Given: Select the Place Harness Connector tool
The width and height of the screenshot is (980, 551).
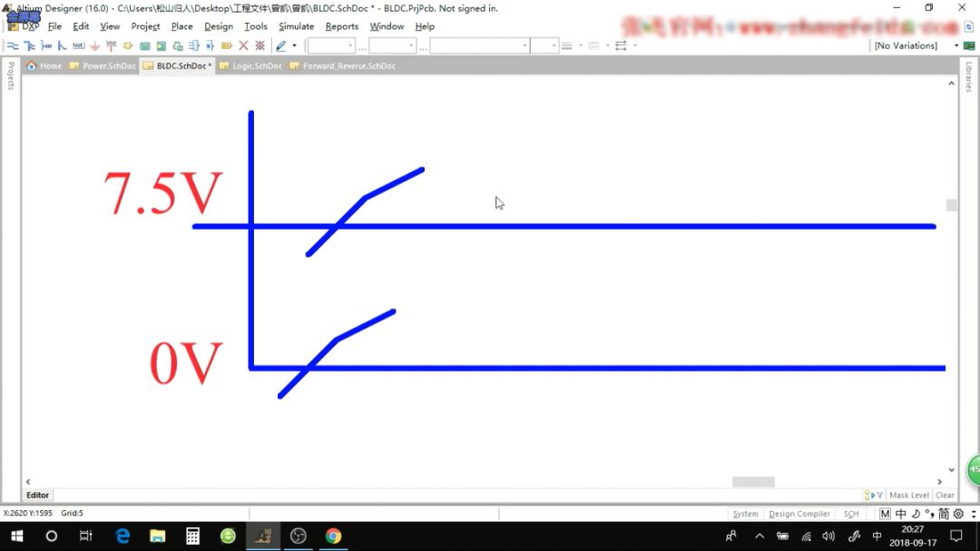Looking at the screenshot, I should (x=194, y=45).
